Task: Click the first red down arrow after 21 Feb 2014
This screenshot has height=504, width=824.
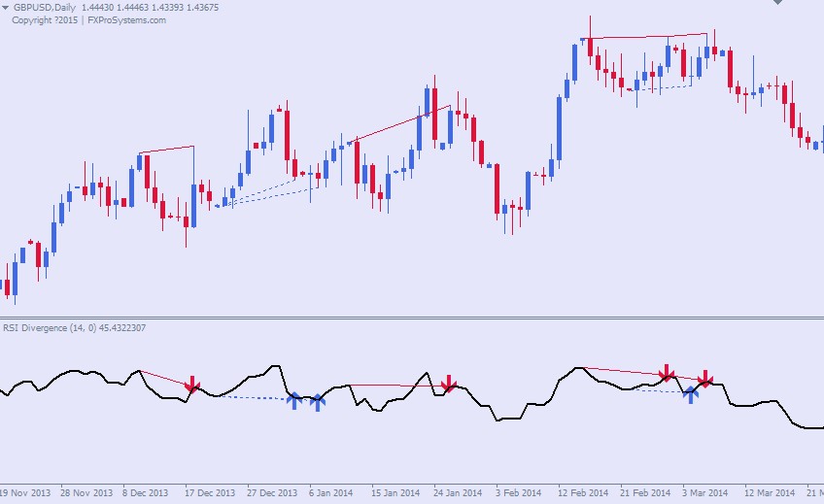Action: click(x=667, y=373)
